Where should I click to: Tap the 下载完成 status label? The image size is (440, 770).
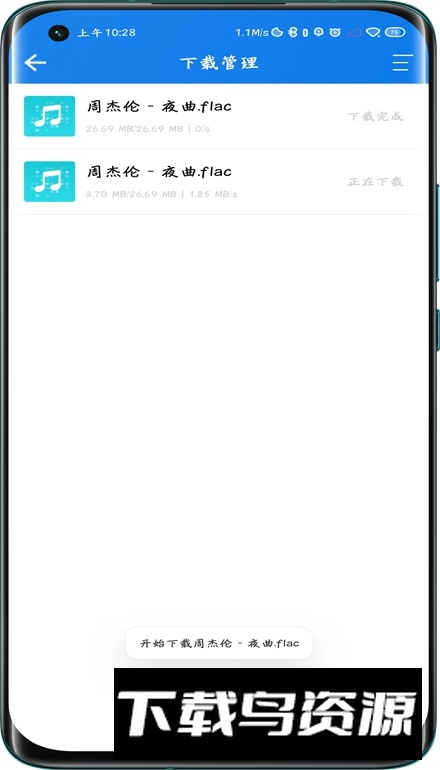[x=376, y=116]
